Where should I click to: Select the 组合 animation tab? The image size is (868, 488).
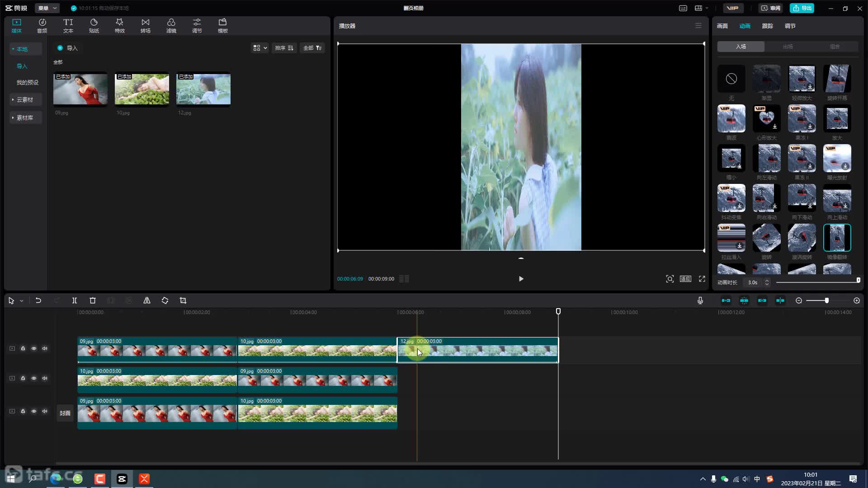pyautogui.click(x=835, y=47)
